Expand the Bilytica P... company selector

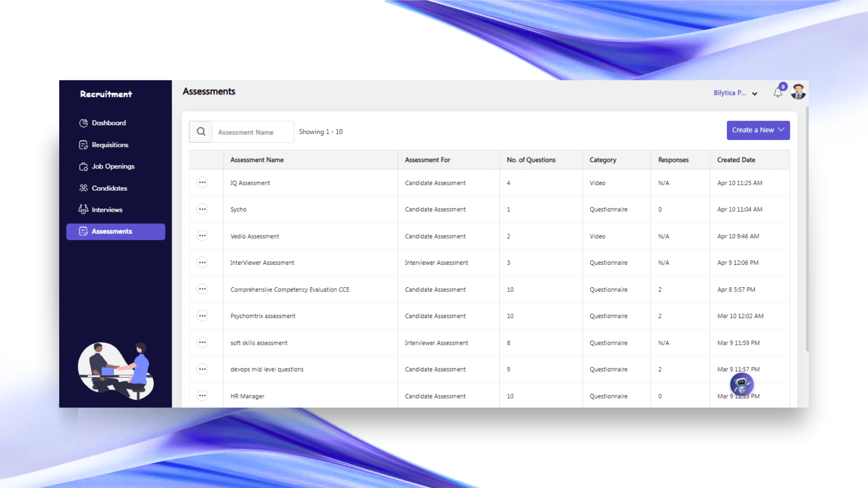tap(735, 93)
